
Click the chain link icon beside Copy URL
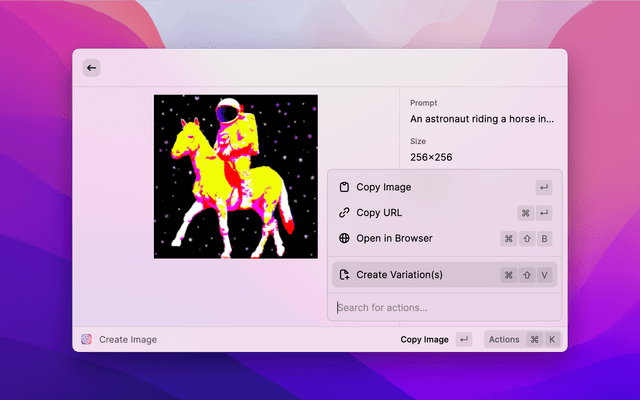click(x=344, y=213)
